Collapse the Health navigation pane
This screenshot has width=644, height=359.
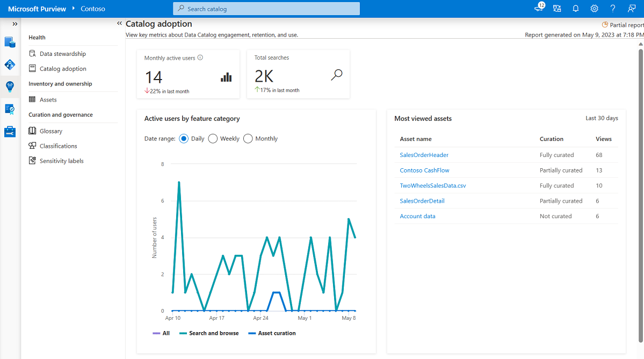click(x=119, y=24)
